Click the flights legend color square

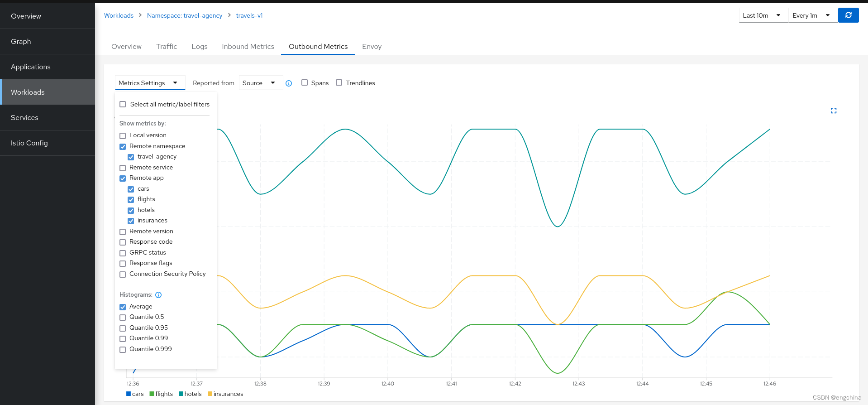[152, 394]
